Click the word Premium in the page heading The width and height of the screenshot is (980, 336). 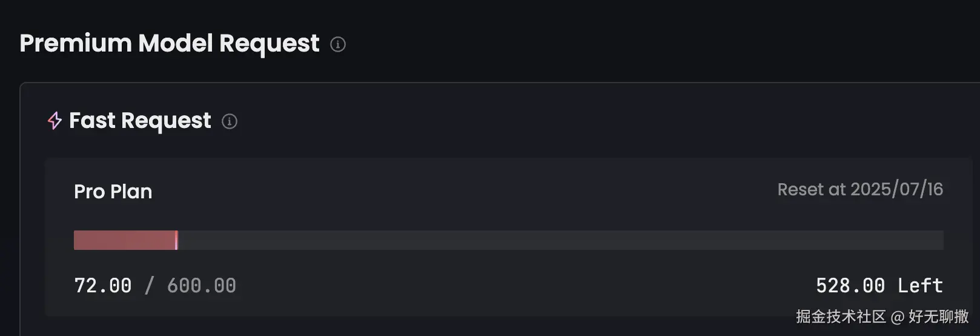pyautogui.click(x=75, y=44)
